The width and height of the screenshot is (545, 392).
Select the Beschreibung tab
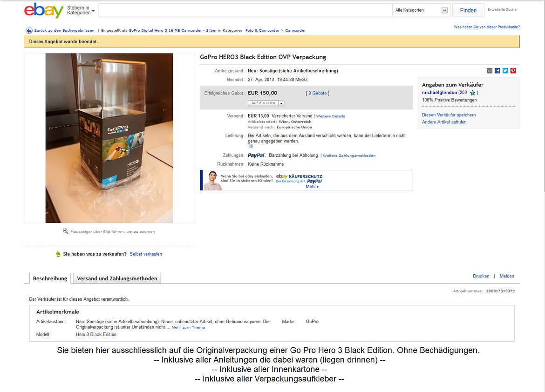click(50, 278)
